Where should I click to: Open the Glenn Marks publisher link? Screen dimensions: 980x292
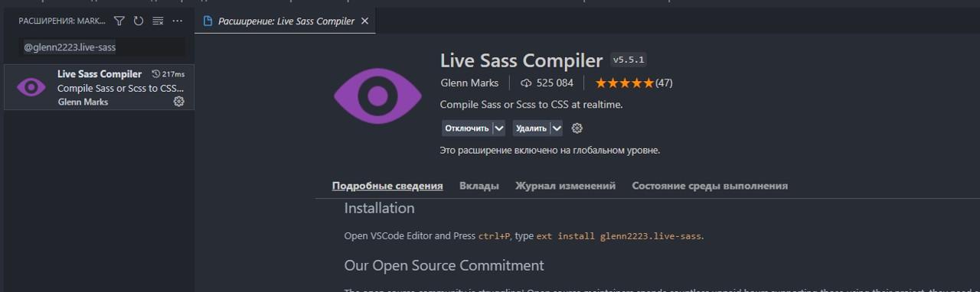[469, 83]
